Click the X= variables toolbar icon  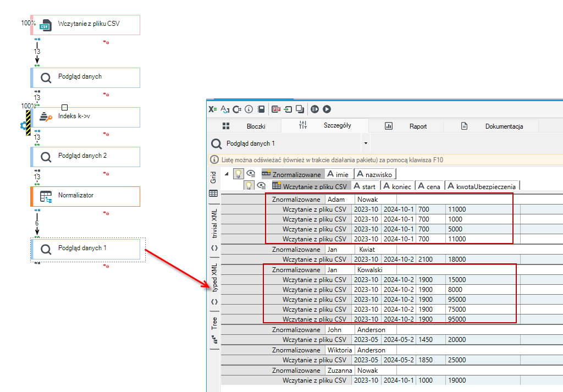(213, 109)
